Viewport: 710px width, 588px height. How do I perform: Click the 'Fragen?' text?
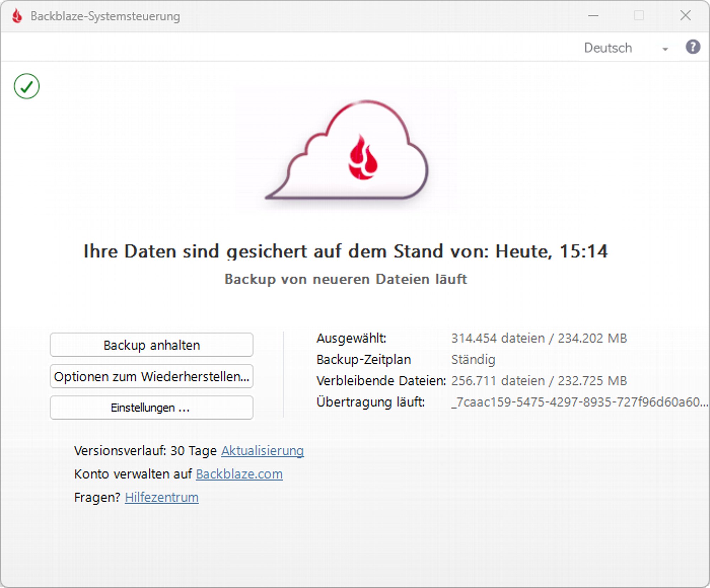(x=97, y=498)
